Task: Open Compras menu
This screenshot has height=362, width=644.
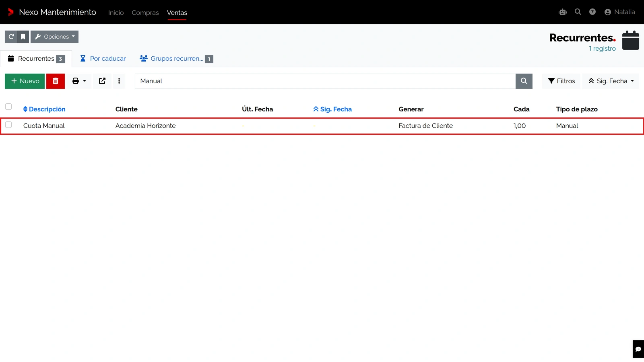Action: (x=145, y=12)
